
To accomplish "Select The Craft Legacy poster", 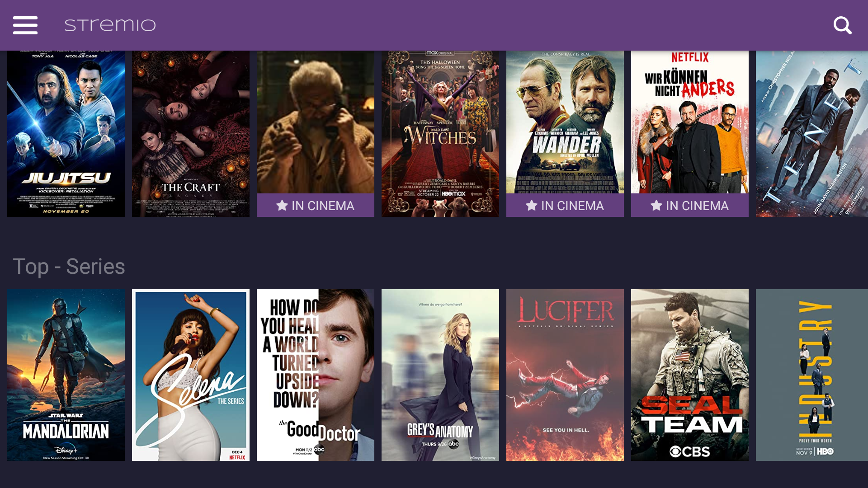I will (191, 133).
